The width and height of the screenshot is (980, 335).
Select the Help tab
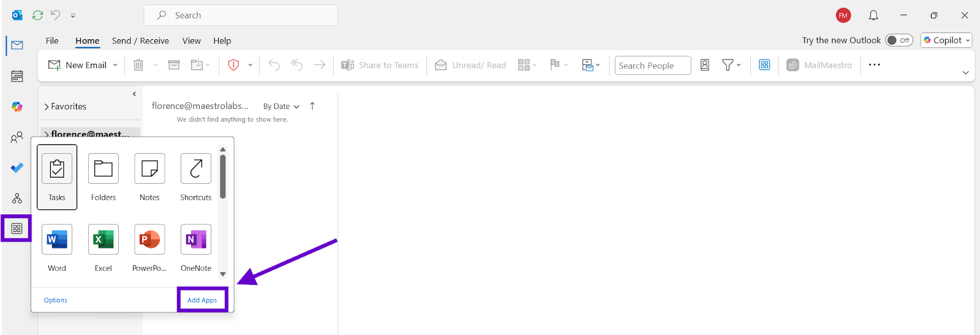(x=222, y=41)
